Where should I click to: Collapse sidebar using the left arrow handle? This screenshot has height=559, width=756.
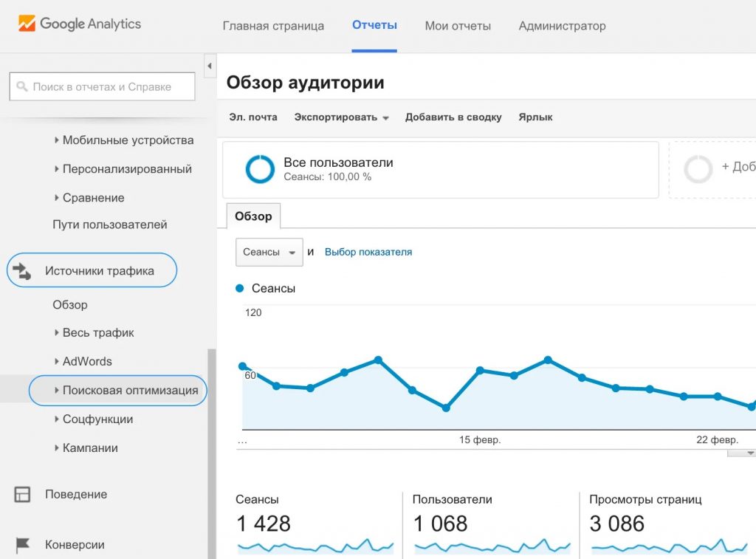coord(210,66)
